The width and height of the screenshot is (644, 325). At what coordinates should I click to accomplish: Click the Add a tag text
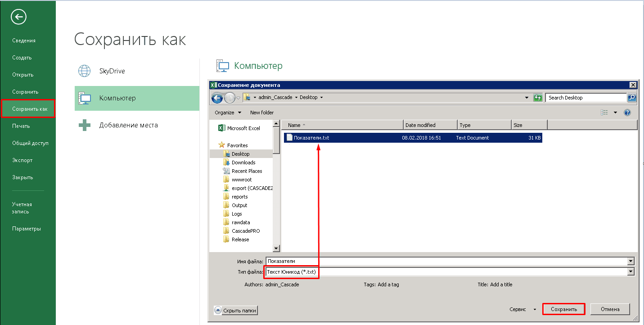387,284
